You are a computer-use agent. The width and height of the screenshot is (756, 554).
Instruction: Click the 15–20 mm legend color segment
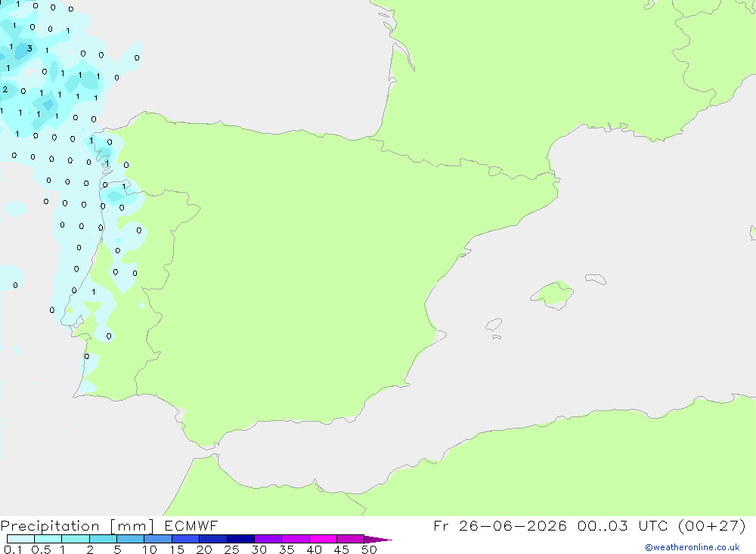(186, 539)
